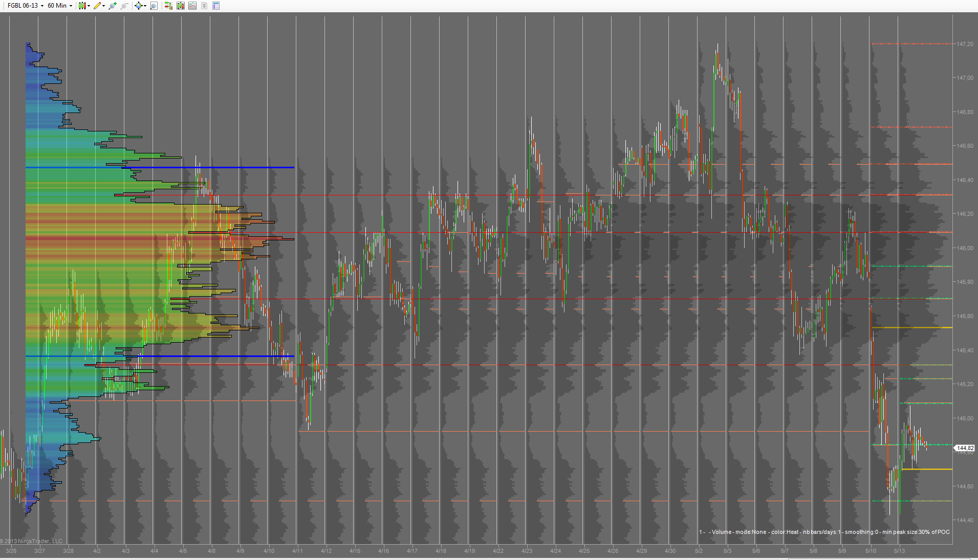978x560 pixels.
Task: Click the Volume indicator settings label text
Action: click(x=824, y=532)
